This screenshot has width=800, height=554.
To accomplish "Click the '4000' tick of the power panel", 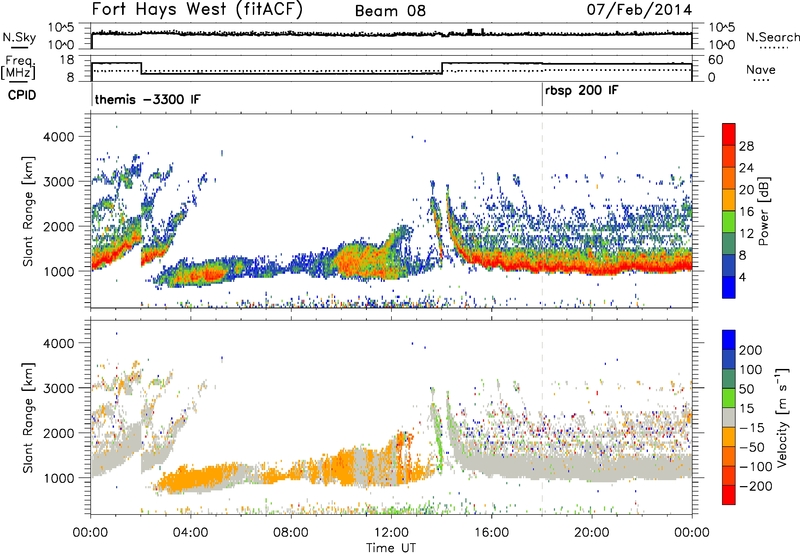I will (x=58, y=137).
